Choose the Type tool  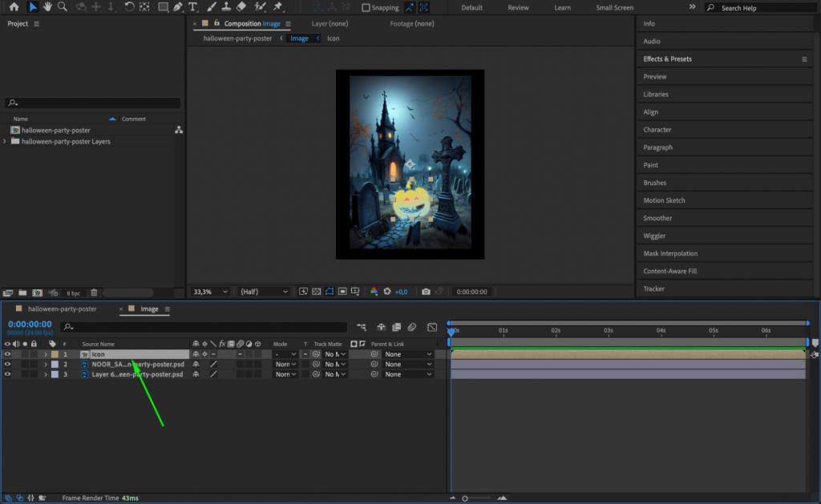click(x=194, y=7)
